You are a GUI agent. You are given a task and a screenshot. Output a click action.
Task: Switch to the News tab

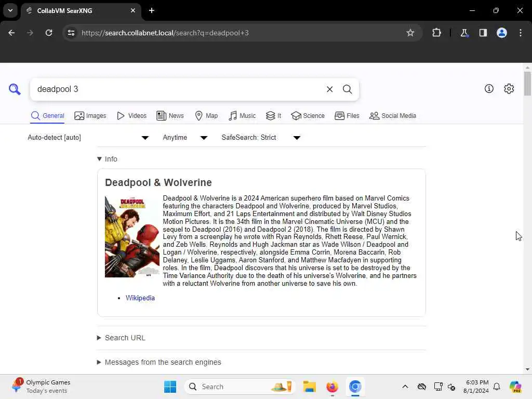[x=170, y=116]
